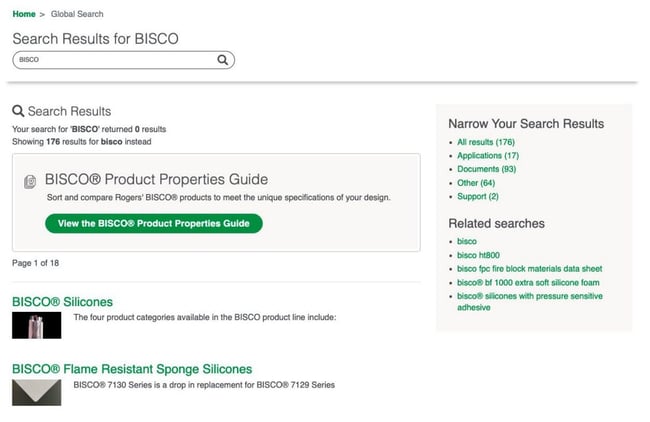Narrow results to Other (64)

[476, 183]
